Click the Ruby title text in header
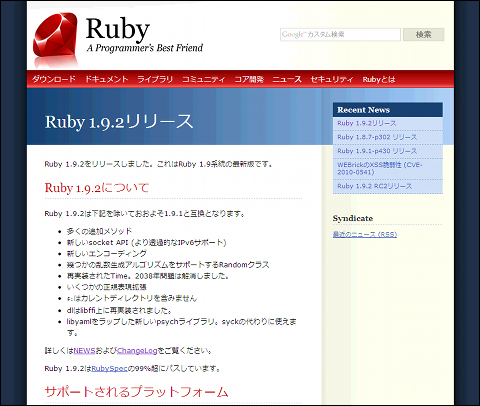Viewport: 480px width, 406px height. [118, 30]
